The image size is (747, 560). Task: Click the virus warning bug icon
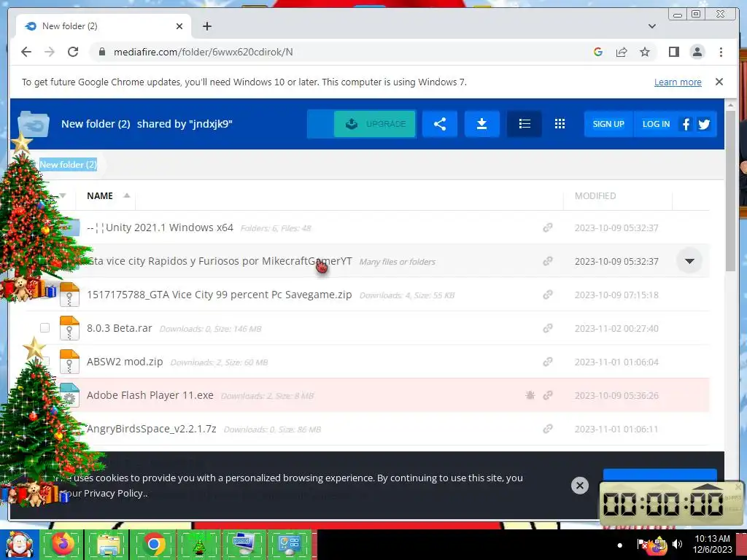coord(530,394)
